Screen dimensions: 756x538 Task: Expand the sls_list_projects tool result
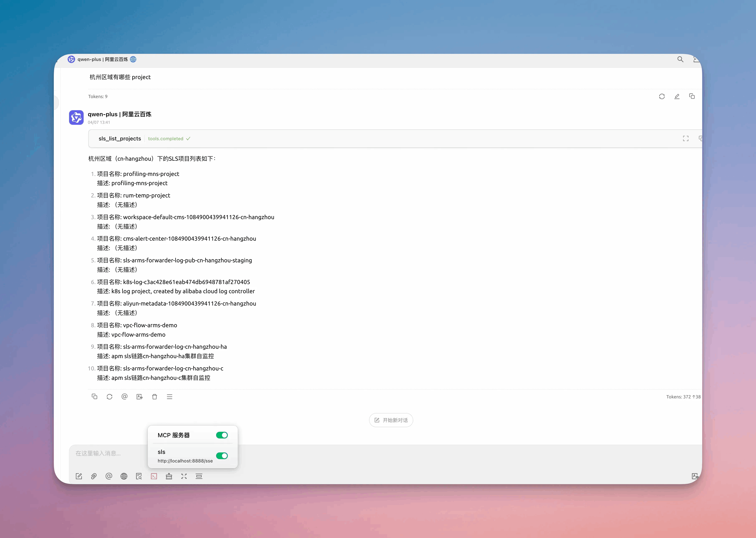pos(685,139)
